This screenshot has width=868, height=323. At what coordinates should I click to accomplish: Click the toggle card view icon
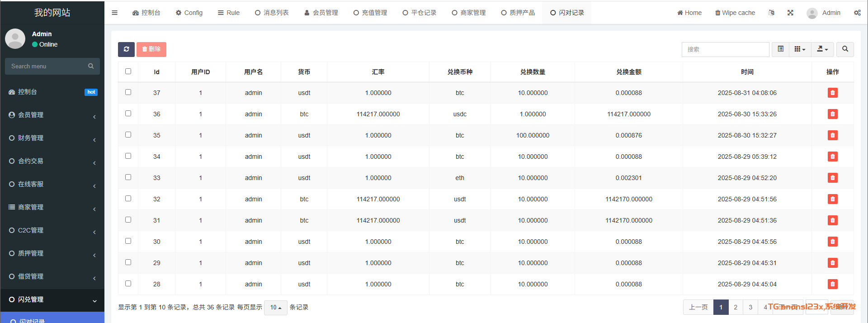pos(780,49)
